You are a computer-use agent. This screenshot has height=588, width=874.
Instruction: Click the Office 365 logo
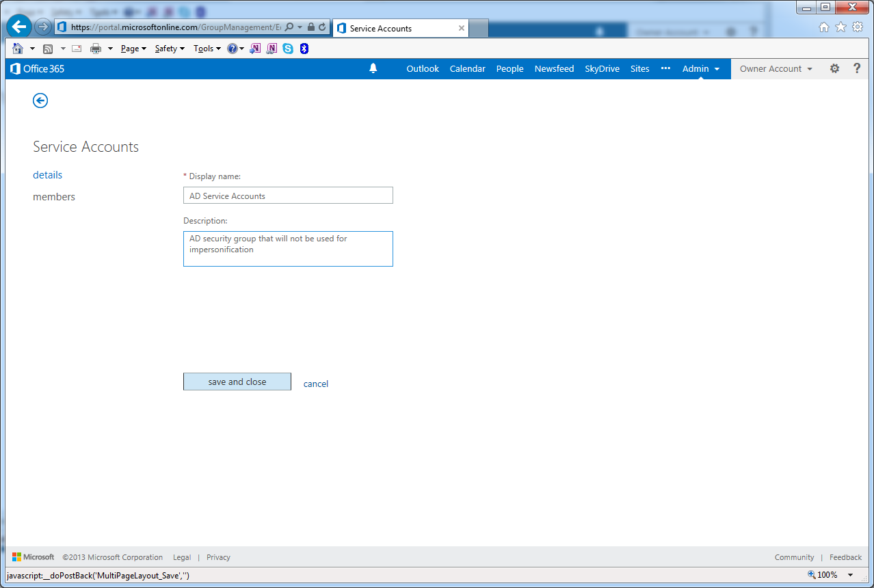click(x=38, y=68)
